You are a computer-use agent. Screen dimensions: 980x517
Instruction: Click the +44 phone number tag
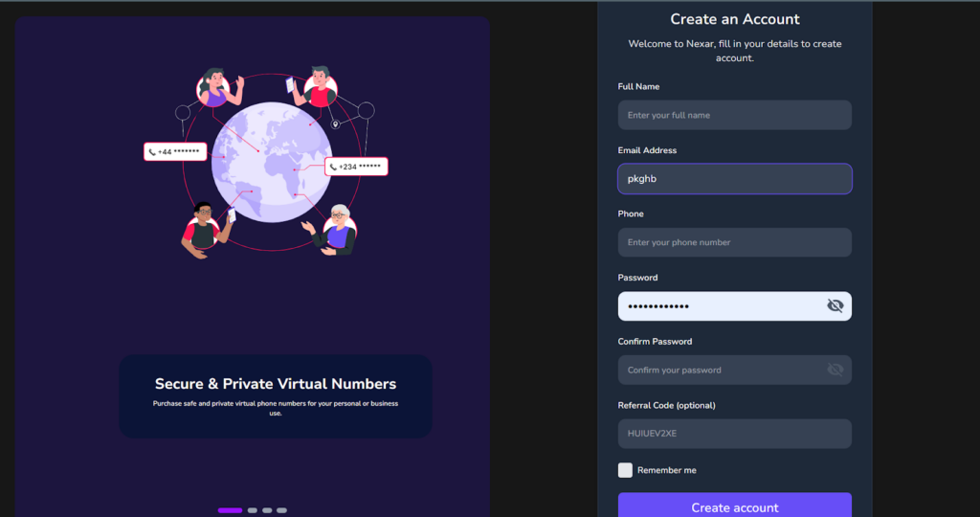[x=175, y=152]
